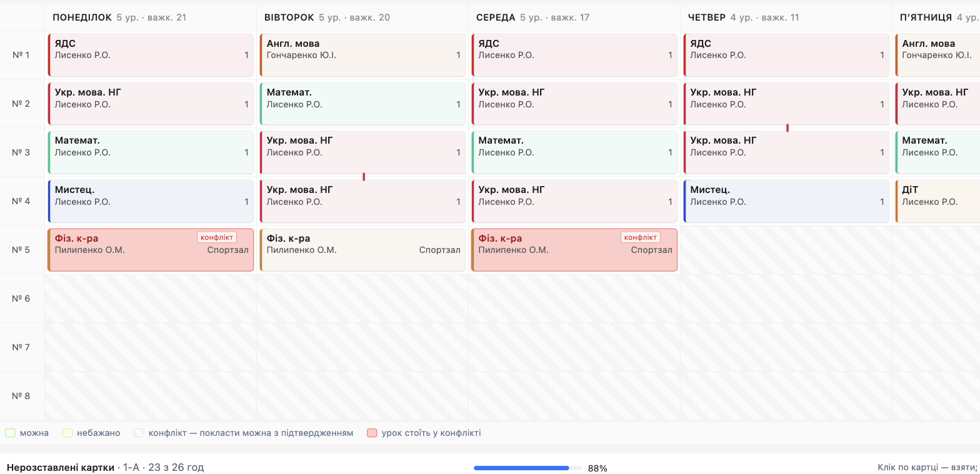
Task: Click the П'ЯТНИЦЯ day column header
Action: [x=936, y=17]
